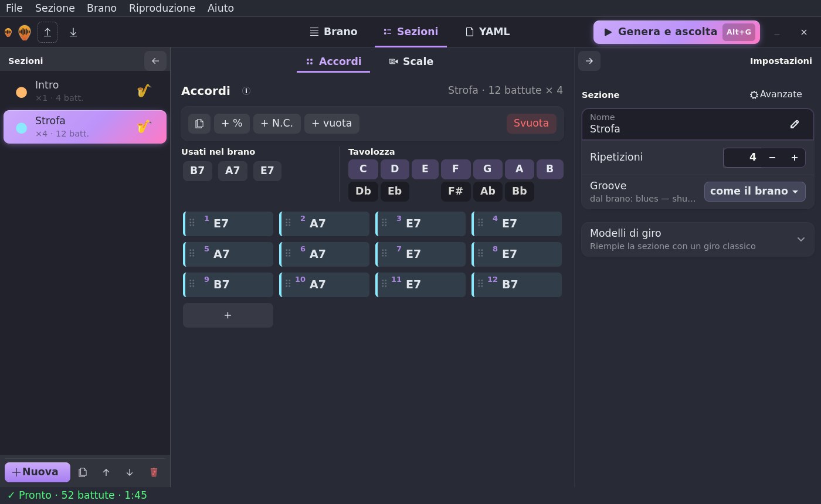The width and height of the screenshot is (821, 504).
Task: Switch to the Scale sub-tab
Action: click(x=411, y=62)
